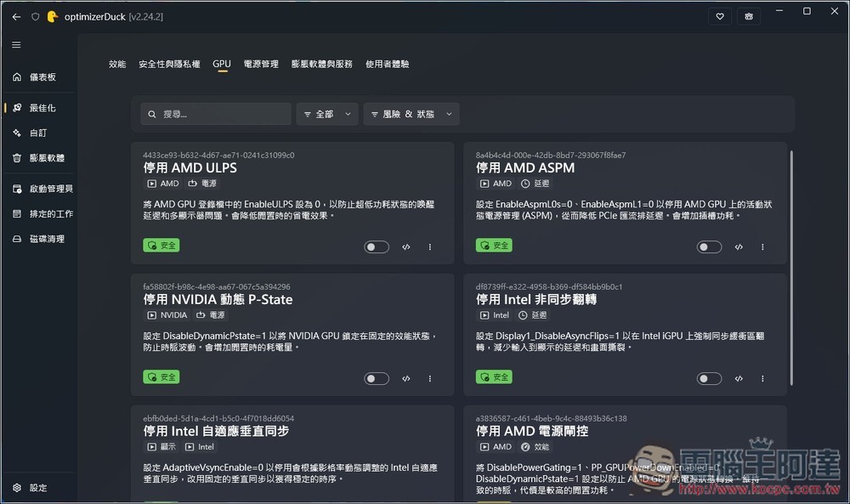Click NVIDIA tag on P-State card

[x=167, y=315]
